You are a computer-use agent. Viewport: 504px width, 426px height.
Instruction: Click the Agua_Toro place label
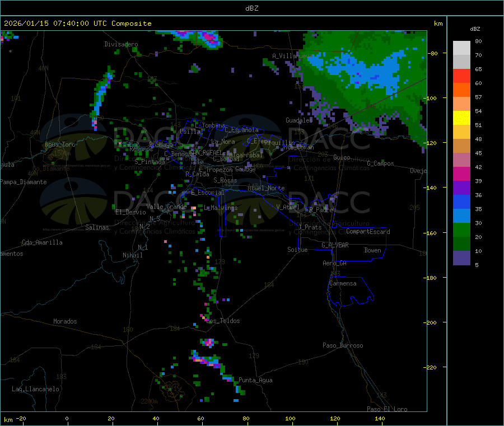(x=60, y=144)
